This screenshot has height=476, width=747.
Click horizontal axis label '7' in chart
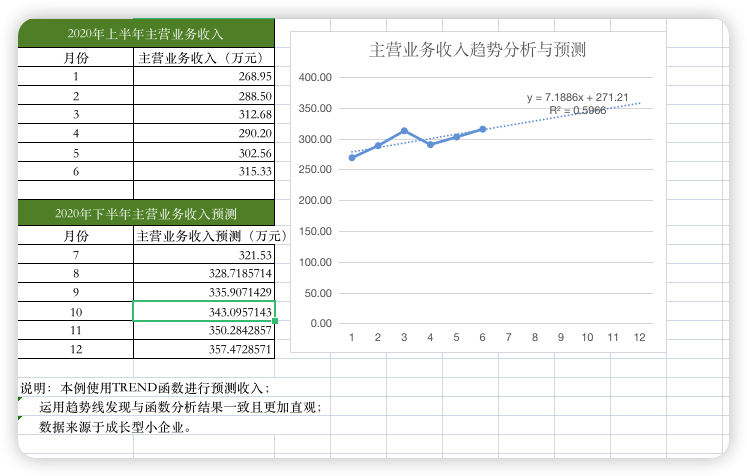[508, 337]
